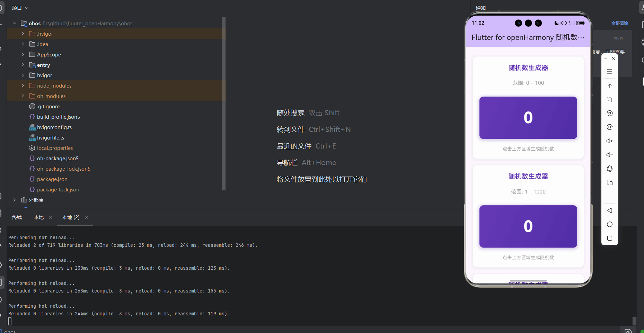
Task: Expand the .idea folder
Action: [23, 44]
